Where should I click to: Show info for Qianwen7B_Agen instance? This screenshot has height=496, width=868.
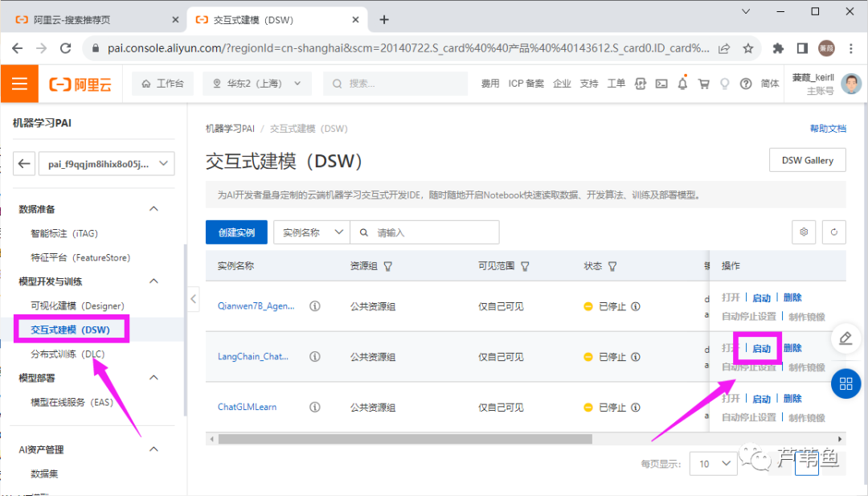[315, 306]
